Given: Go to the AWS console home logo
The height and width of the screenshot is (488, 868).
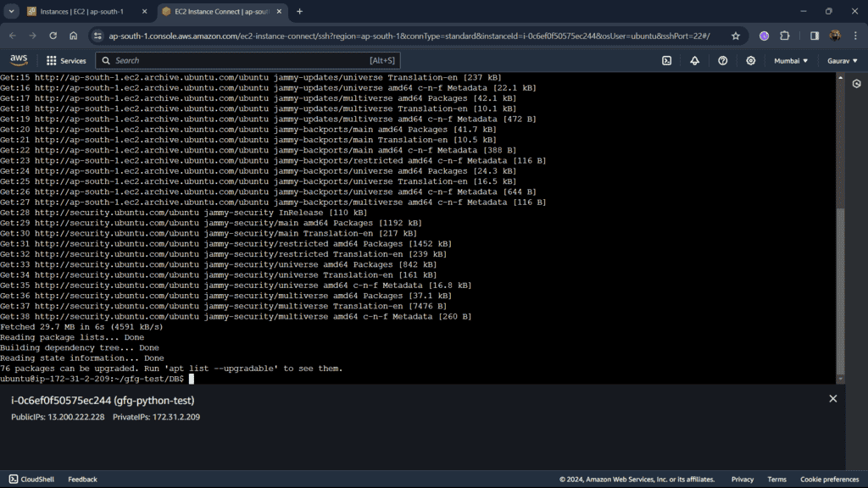Looking at the screenshot, I should [x=19, y=60].
